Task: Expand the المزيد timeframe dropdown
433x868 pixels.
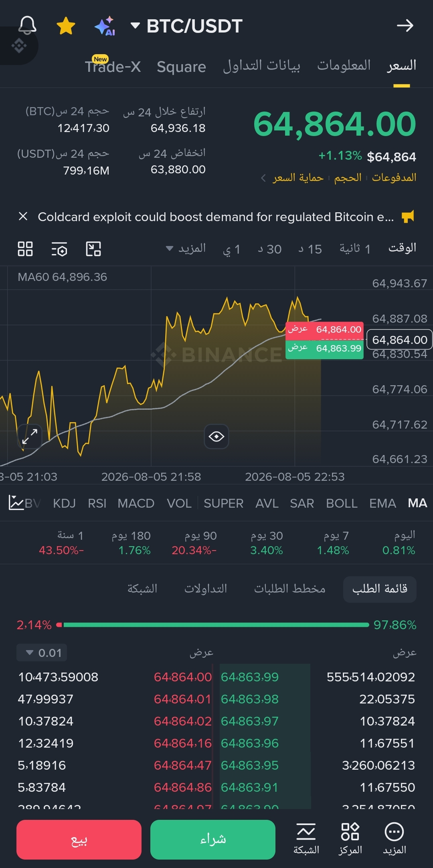Action: (186, 248)
